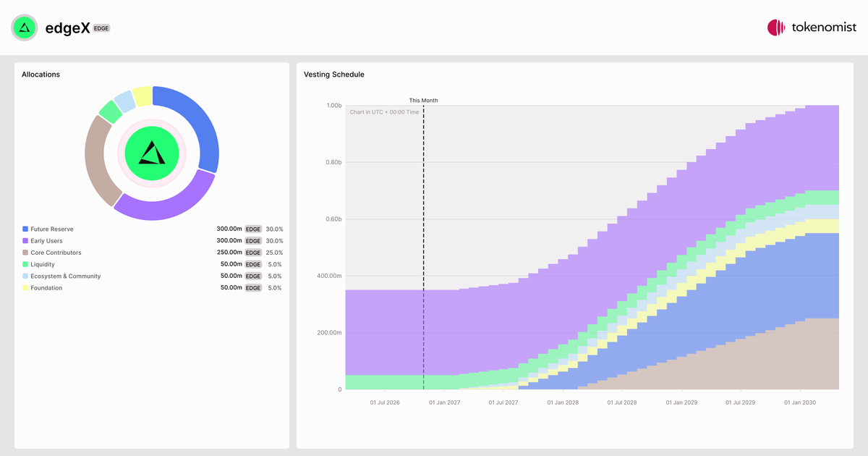This screenshot has width=868, height=456.
Task: Click the "Foundation" legend label
Action: click(46, 288)
